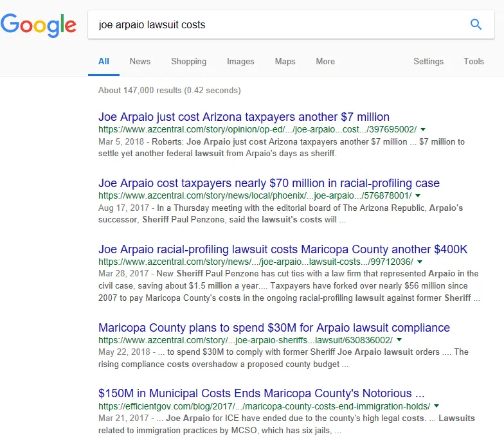Switch to the Shopping tab
The width and height of the screenshot is (504, 448).
189,62
